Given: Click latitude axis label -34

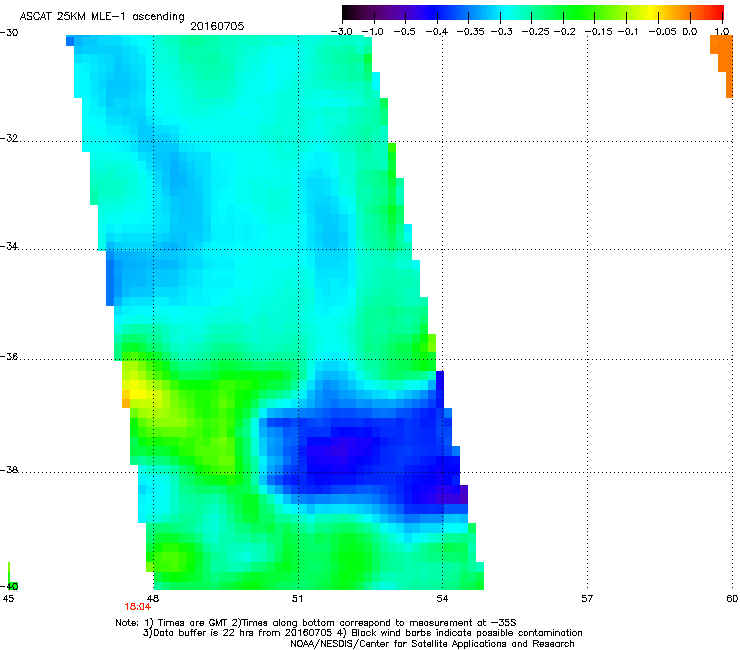Looking at the screenshot, I should click(x=9, y=246).
